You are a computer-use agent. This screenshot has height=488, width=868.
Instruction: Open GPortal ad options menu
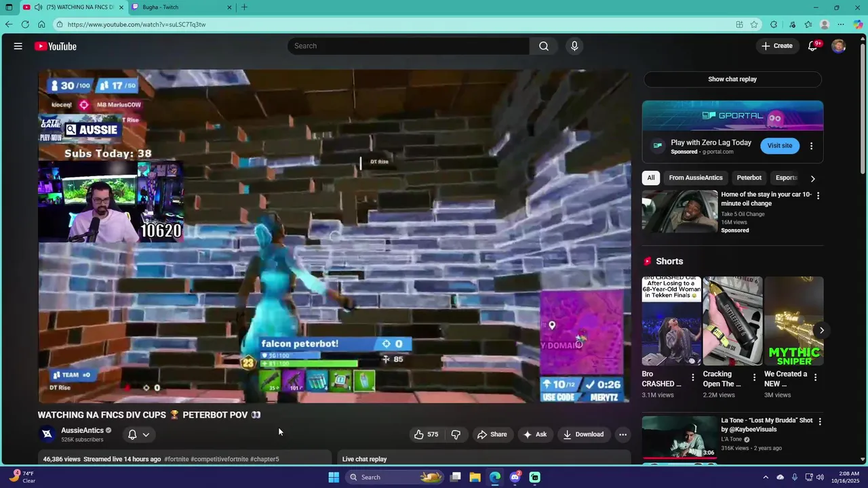tap(811, 146)
